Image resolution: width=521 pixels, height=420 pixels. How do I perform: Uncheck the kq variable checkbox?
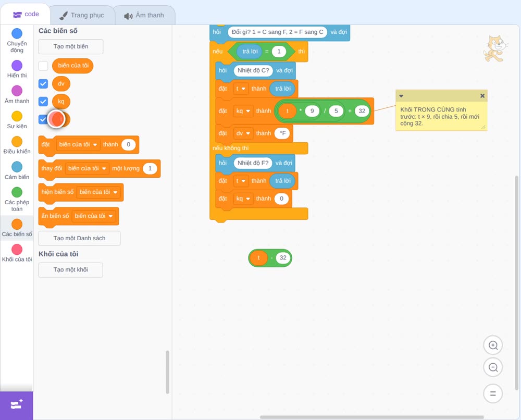tap(43, 101)
